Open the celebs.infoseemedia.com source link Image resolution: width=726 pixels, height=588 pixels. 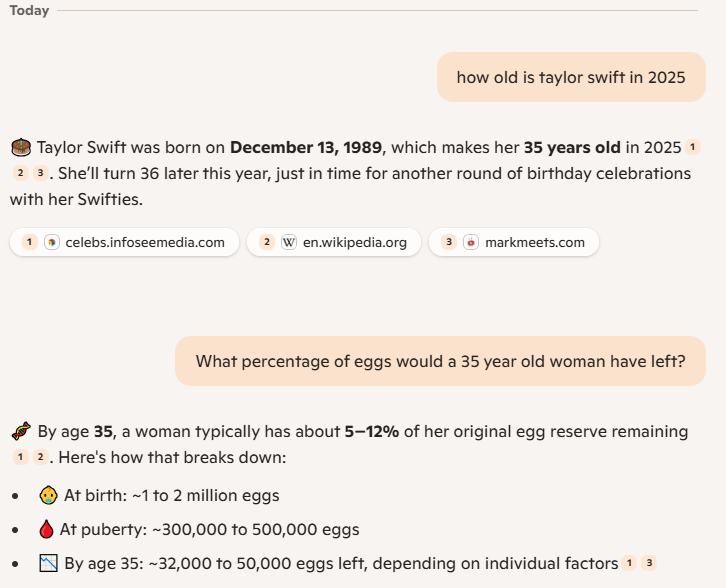click(x=125, y=242)
